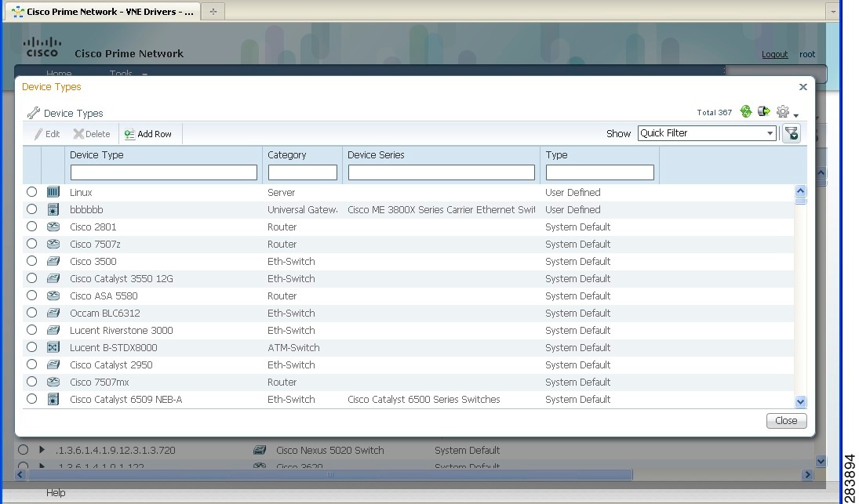Expand the .1.3.6.1.4.1.9.12.3.1.3.720 row
The width and height of the screenshot is (859, 504).
click(x=42, y=450)
